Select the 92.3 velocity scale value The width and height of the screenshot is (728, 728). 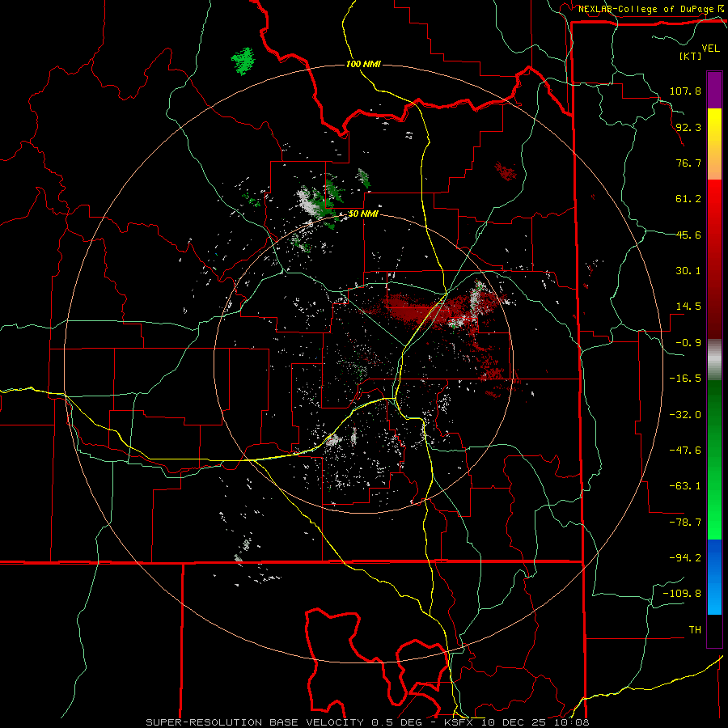[688, 127]
